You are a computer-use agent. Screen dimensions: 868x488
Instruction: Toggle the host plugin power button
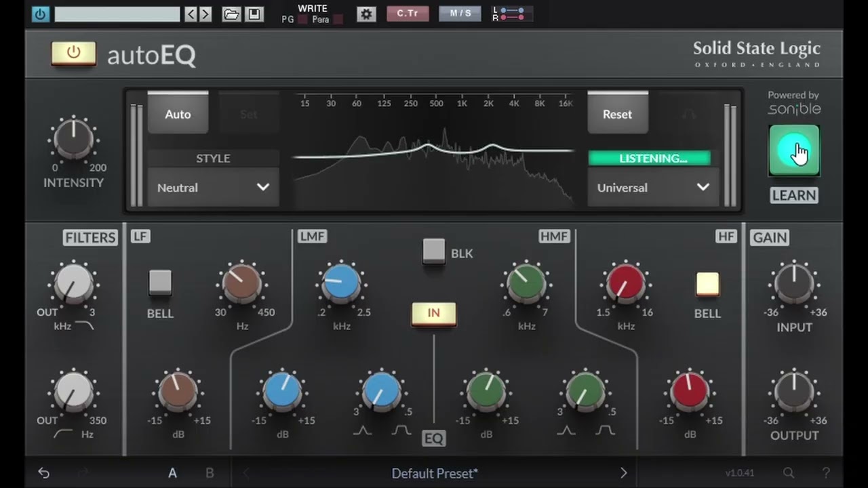[x=40, y=14]
